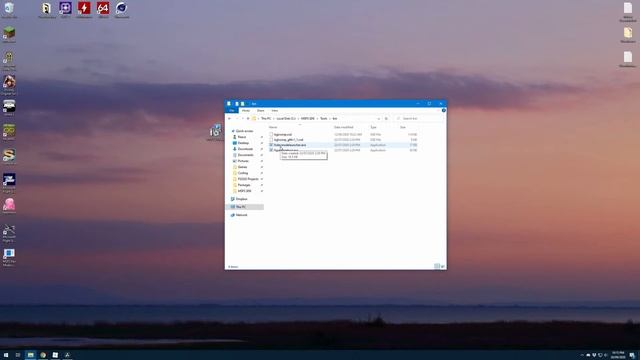Expand the address bar history dropdown
The width and height of the screenshot is (640, 360).
tap(379, 118)
